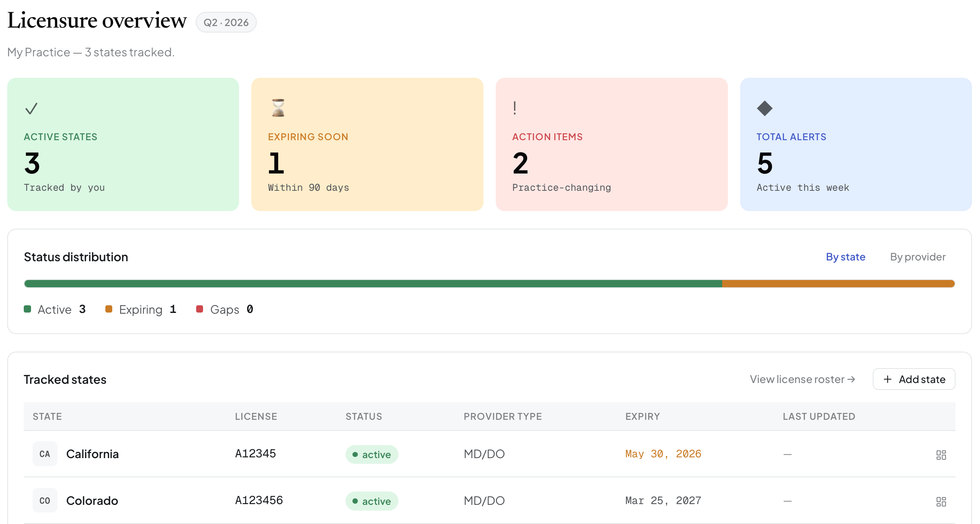Open the View license roster link
The height and width of the screenshot is (524, 980).
pos(803,379)
